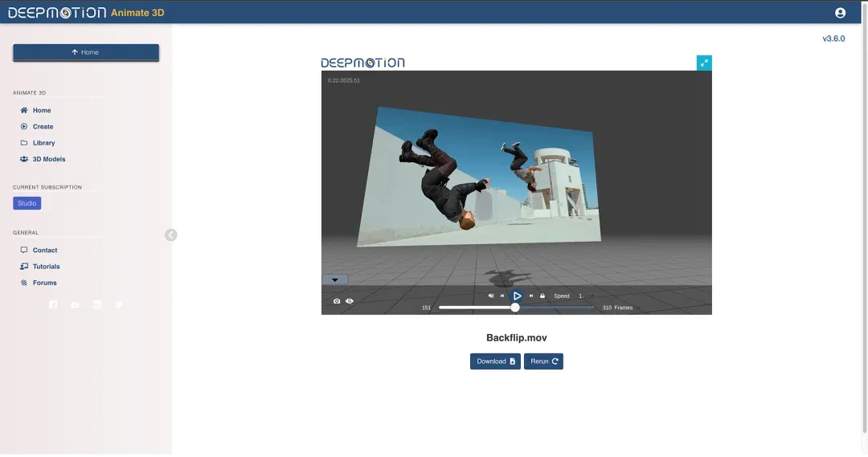Click the Studio subscription badge
868x457 pixels.
[x=27, y=203]
